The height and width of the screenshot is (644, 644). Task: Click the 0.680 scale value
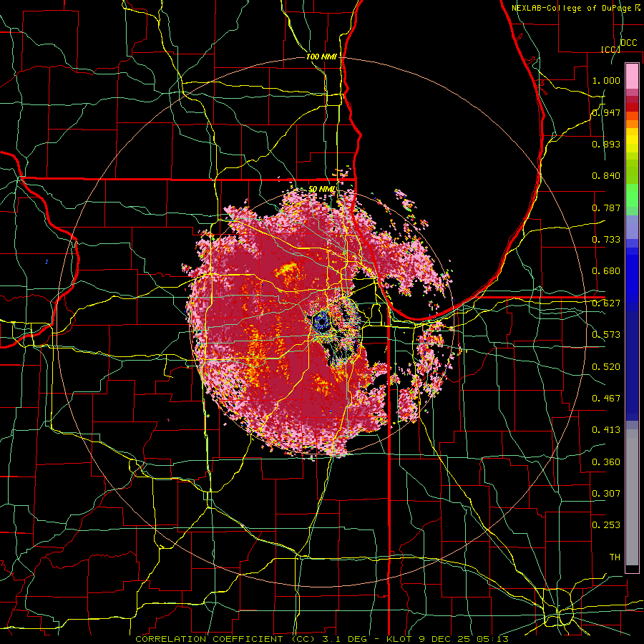[x=606, y=271]
